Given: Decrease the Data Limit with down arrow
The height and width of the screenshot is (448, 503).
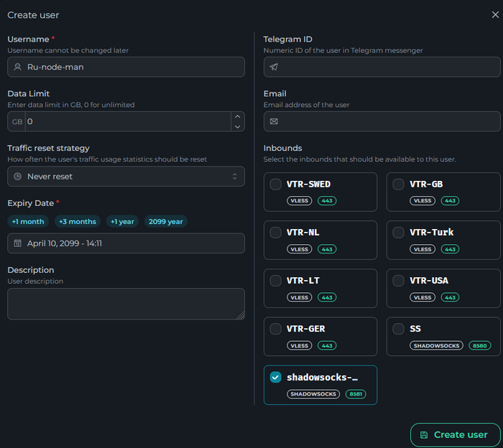Looking at the screenshot, I should pyautogui.click(x=238, y=126).
